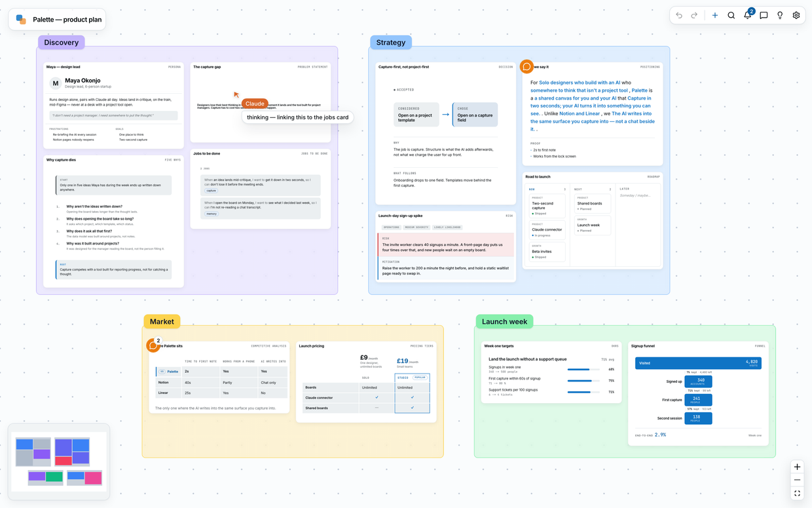Select the Launch week section label
Screen dimensions: 812x508
click(504, 322)
